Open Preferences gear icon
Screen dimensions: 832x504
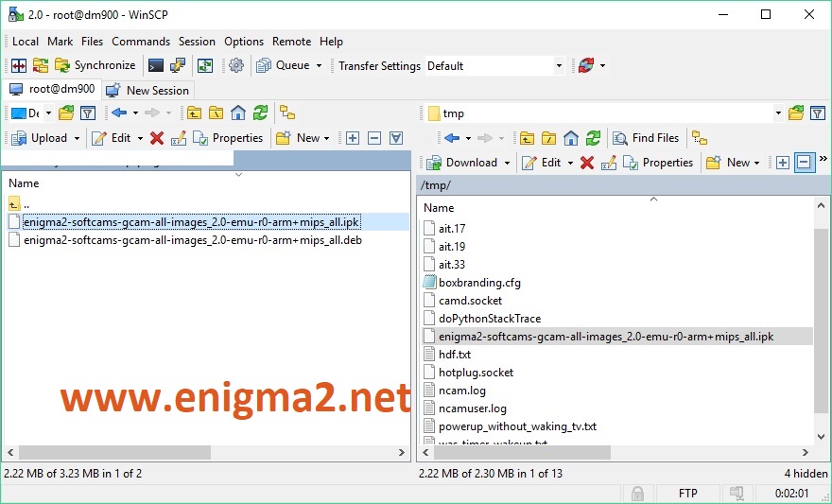coord(236,66)
